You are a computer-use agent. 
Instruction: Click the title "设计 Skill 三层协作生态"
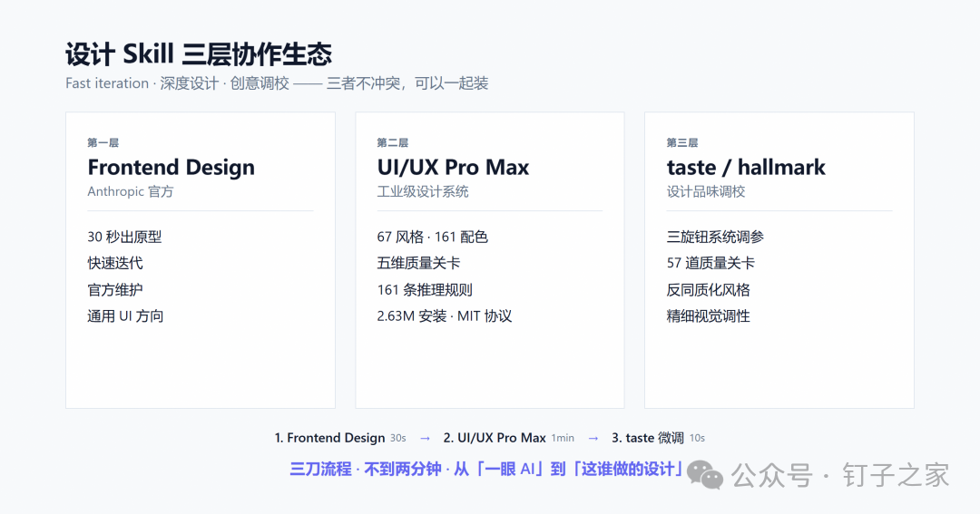pyautogui.click(x=199, y=54)
